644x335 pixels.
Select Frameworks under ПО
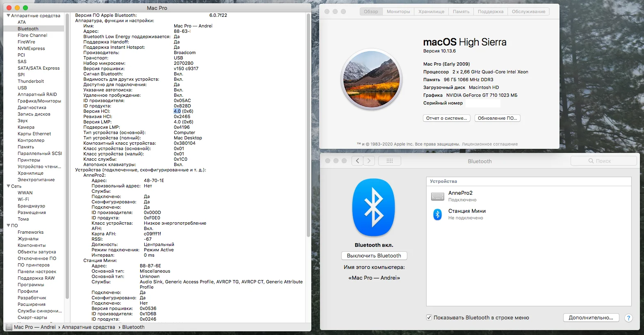(x=30, y=232)
